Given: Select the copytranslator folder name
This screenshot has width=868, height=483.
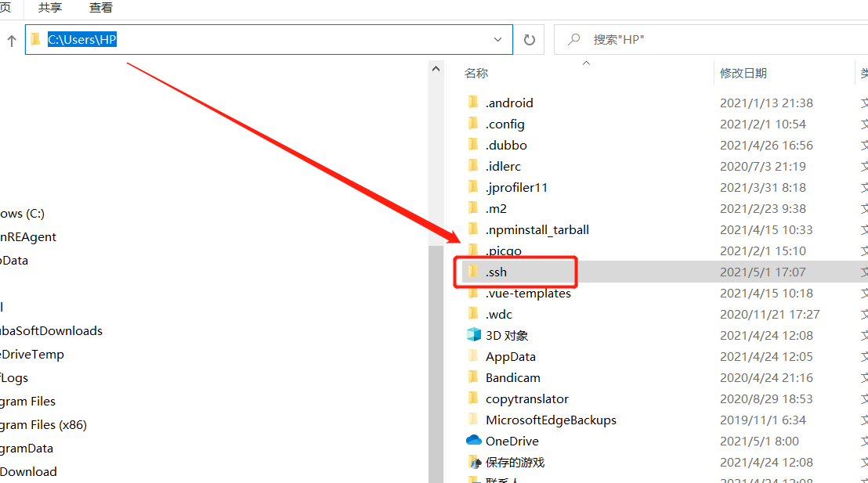Looking at the screenshot, I should [527, 399].
